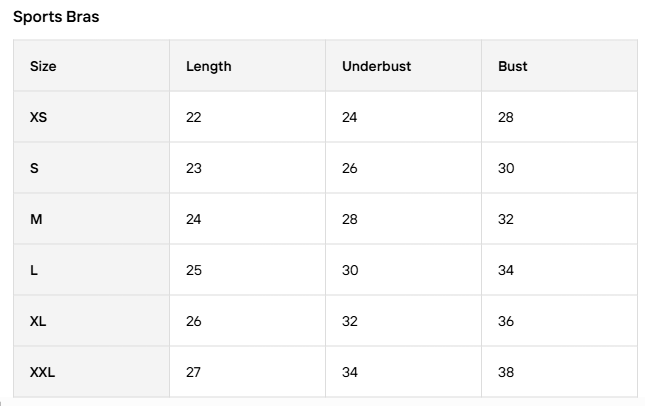The width and height of the screenshot is (645, 406).
Task: Select the Size column header
Action: [43, 66]
